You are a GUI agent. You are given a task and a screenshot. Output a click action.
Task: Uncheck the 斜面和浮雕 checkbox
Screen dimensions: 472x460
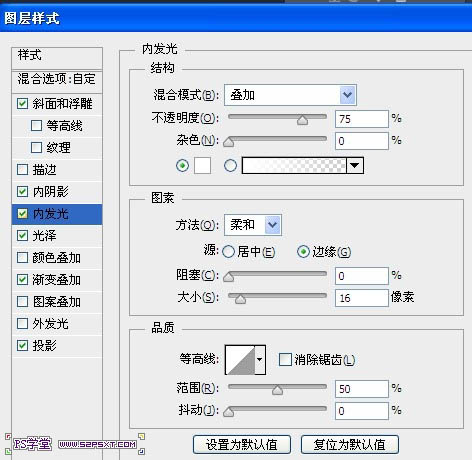pos(22,104)
